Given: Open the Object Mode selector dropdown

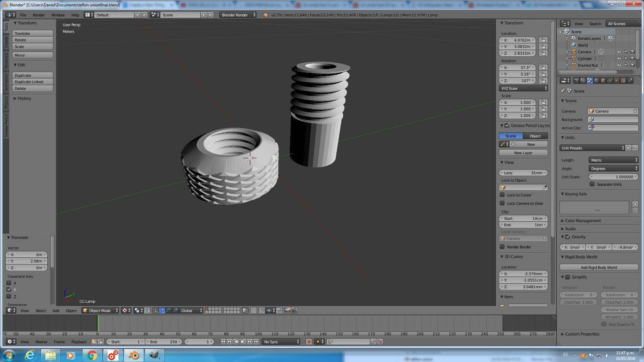Looking at the screenshot, I should pyautogui.click(x=100, y=311).
